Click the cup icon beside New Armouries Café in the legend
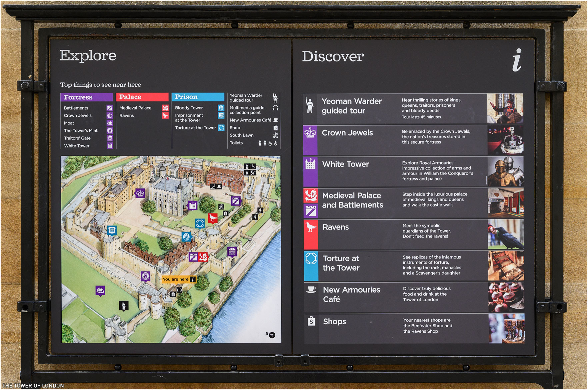The width and height of the screenshot is (588, 390). point(275,120)
